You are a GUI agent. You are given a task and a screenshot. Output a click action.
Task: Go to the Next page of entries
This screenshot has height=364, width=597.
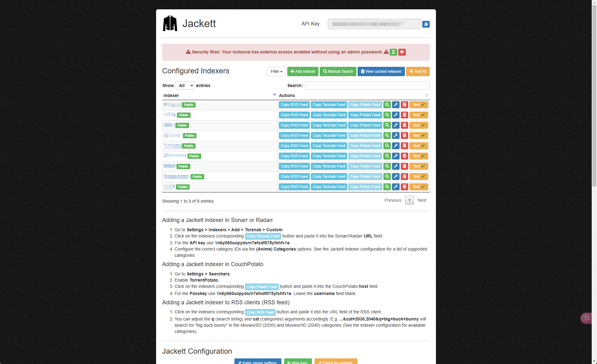click(x=422, y=200)
